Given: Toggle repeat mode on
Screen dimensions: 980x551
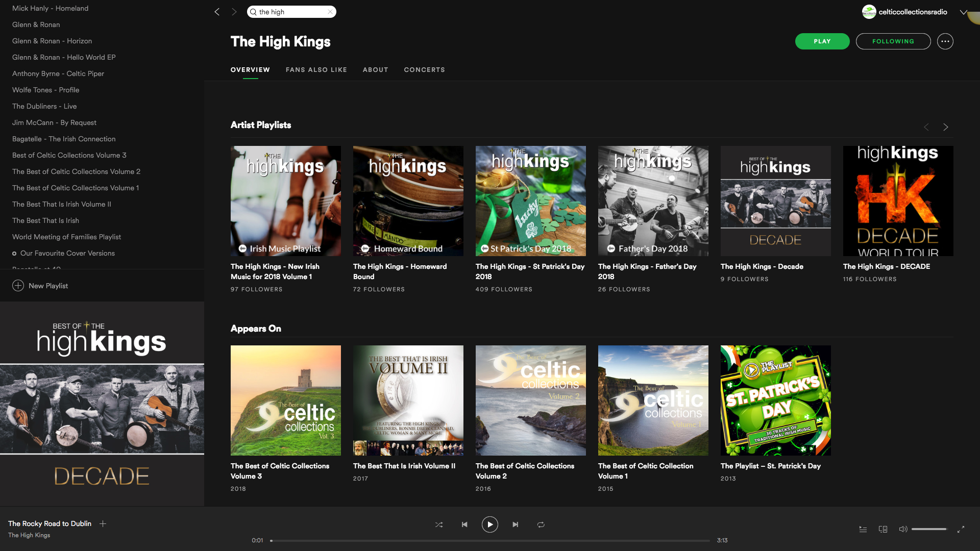Looking at the screenshot, I should (541, 524).
